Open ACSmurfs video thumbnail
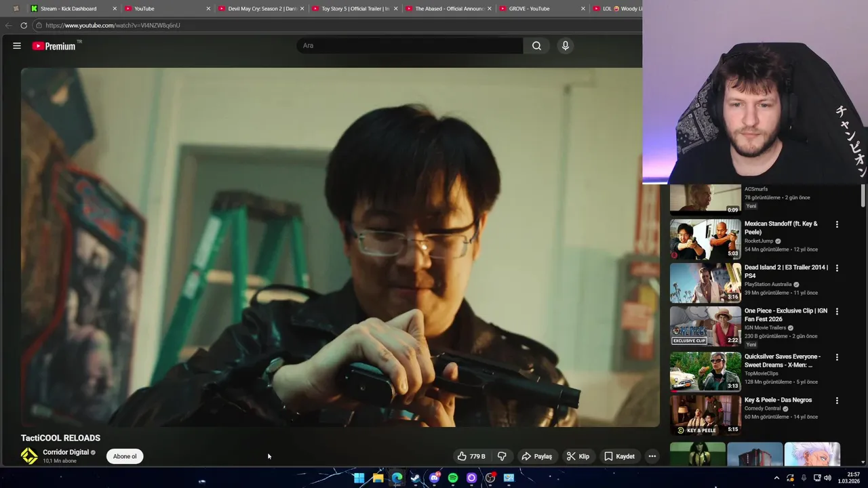The height and width of the screenshot is (488, 868). tap(705, 199)
